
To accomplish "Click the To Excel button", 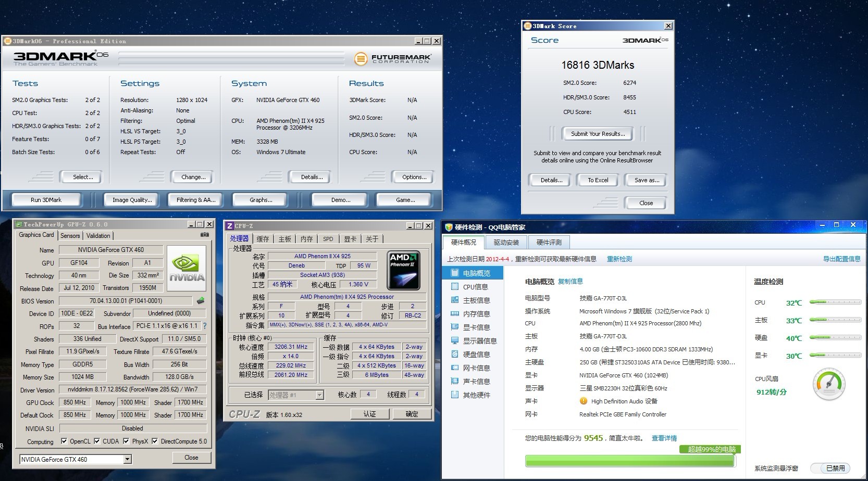I will 598,180.
